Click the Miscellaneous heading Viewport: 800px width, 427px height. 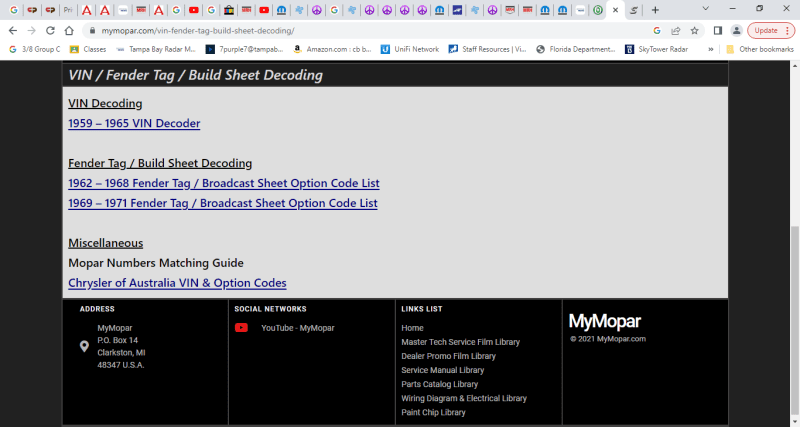pos(106,243)
